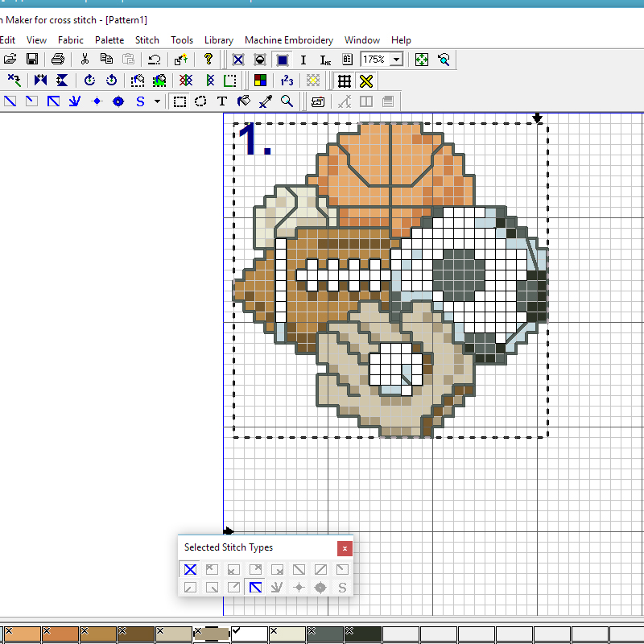Viewport: 644px width, 644px height.
Task: Switch to stitch view with X icon
Action: [238, 60]
